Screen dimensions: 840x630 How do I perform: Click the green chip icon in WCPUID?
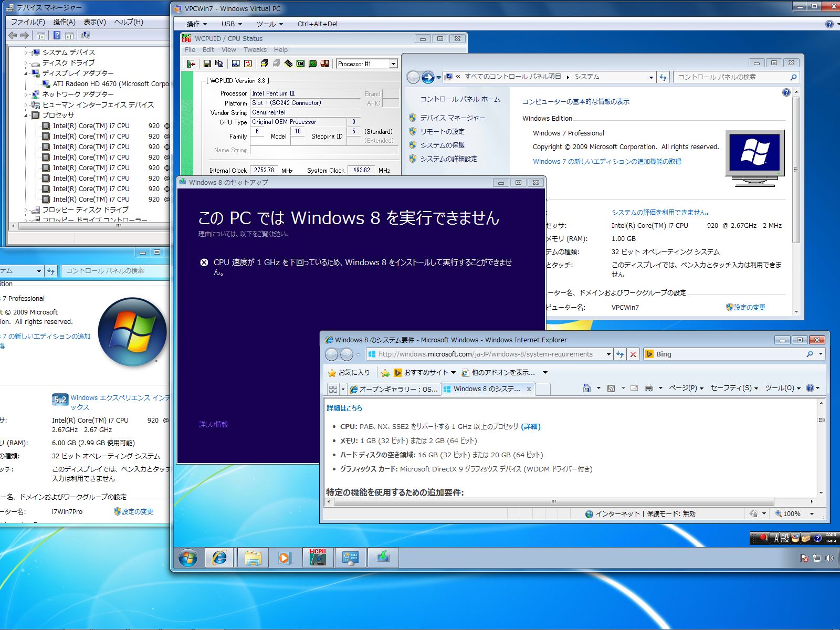(300, 64)
